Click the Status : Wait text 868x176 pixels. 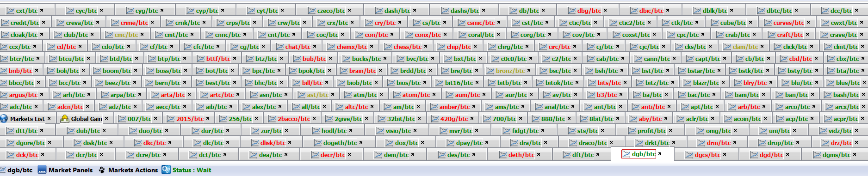(192, 170)
